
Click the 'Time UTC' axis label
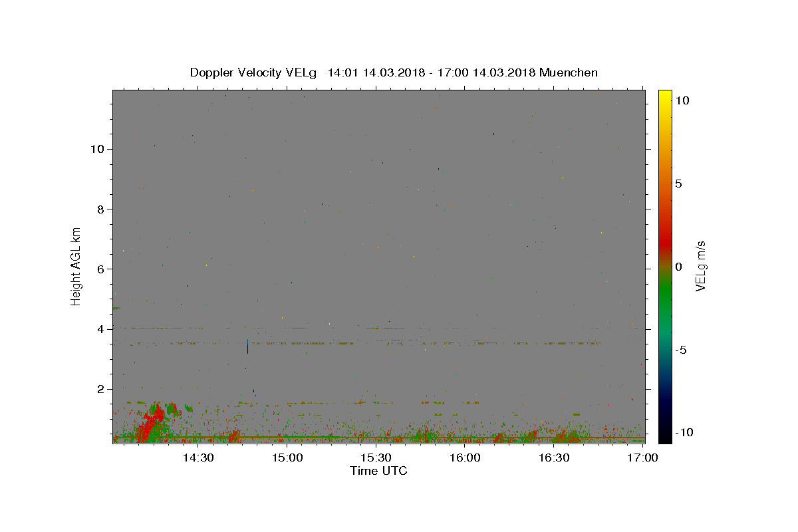378,471
